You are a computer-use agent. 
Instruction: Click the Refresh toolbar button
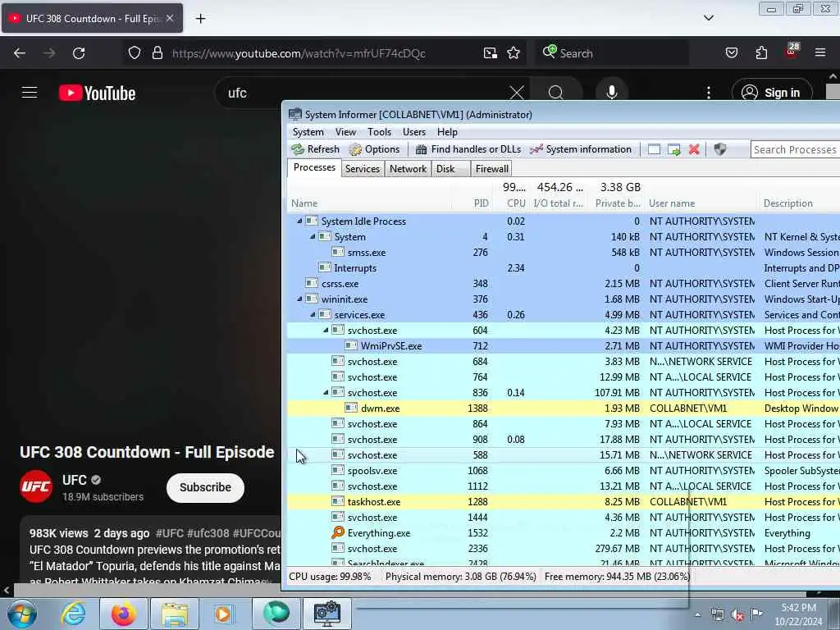coord(315,149)
